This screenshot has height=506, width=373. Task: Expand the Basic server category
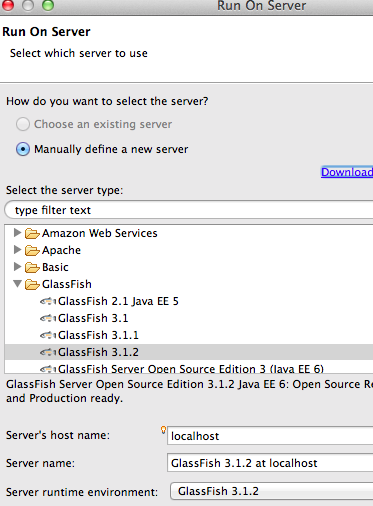tap(17, 267)
